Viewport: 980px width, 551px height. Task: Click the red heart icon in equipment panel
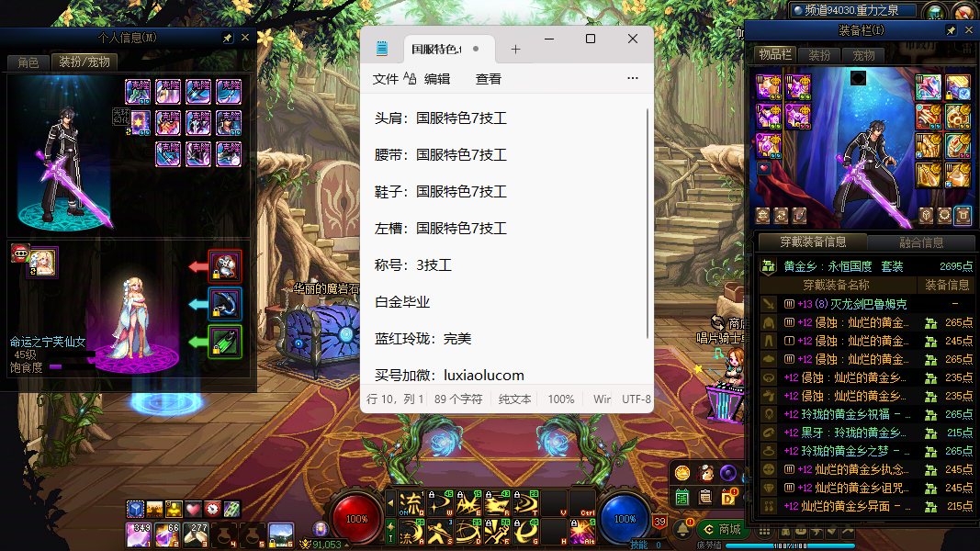pos(763,169)
